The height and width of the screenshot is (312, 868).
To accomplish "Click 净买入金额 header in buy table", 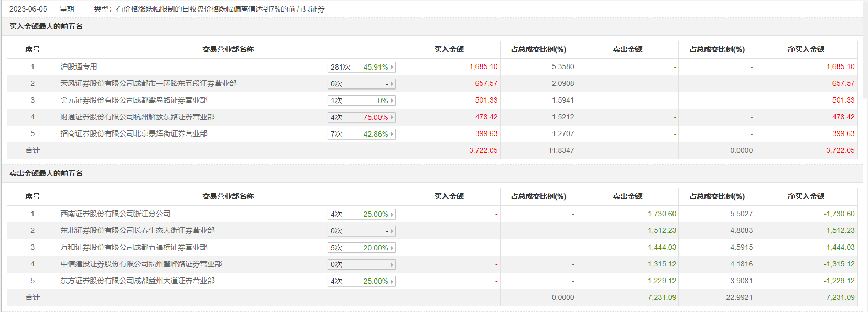I will 806,49.
